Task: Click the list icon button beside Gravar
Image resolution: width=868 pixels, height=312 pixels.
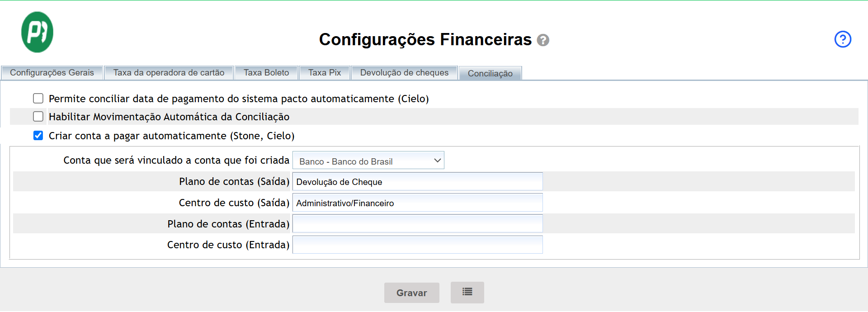Action: pos(467,292)
